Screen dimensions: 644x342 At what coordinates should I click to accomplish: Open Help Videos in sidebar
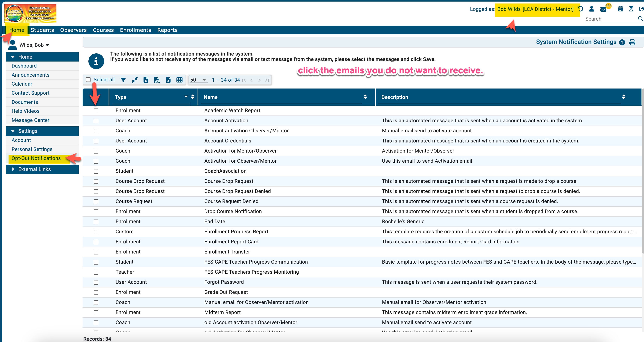click(x=26, y=111)
